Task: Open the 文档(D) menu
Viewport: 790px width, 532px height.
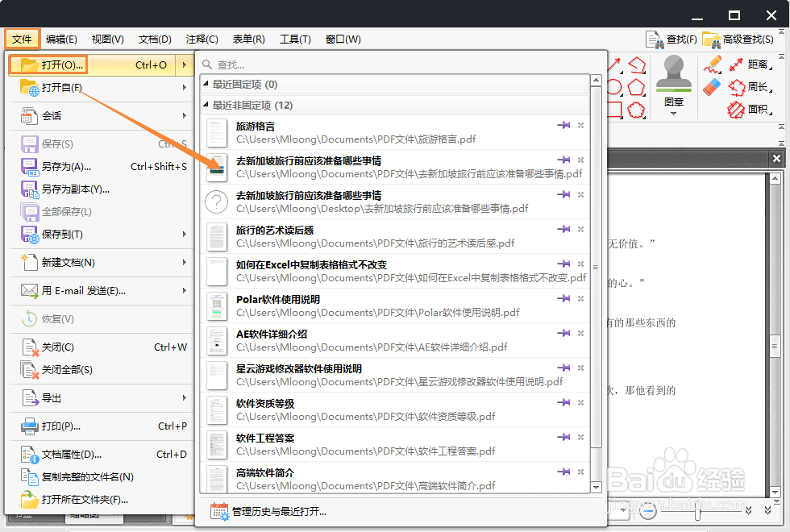Action: pos(155,39)
